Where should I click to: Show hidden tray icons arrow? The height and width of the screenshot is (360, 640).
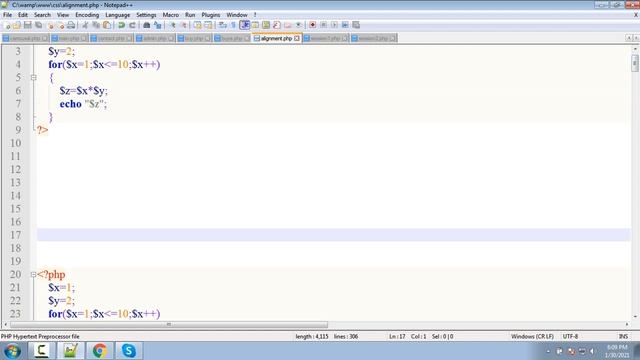point(548,351)
